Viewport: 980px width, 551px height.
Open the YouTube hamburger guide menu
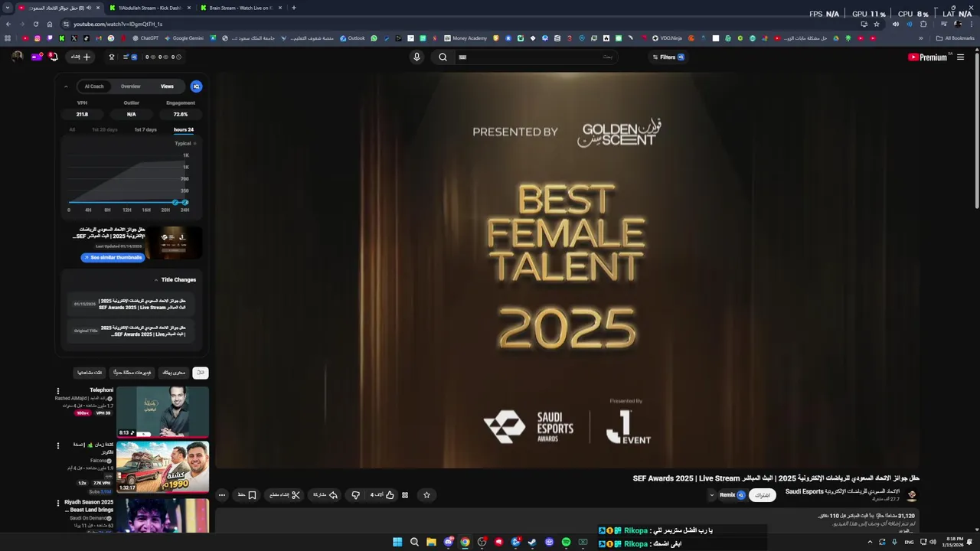[960, 57]
